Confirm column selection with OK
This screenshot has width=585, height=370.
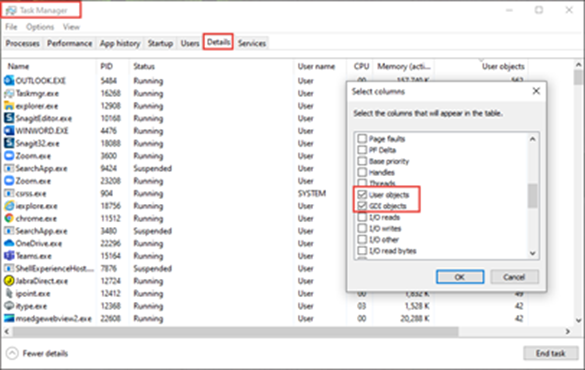(x=460, y=277)
